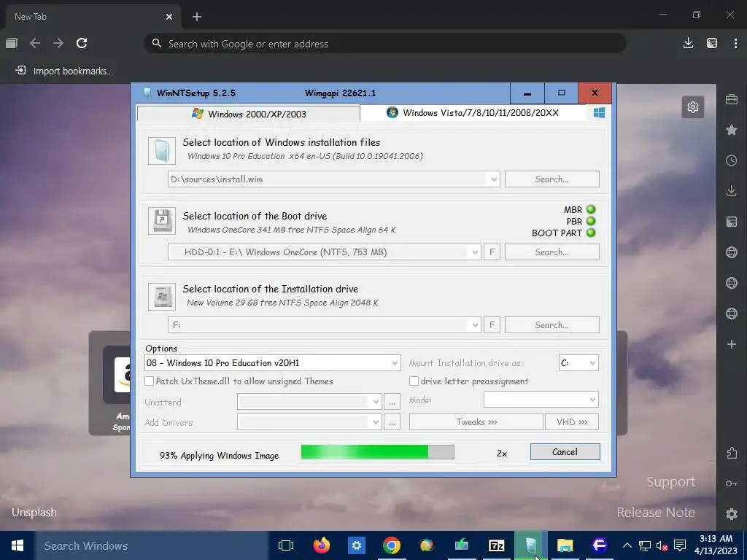Click the installation files location icon
This screenshot has height=560, width=747.
click(162, 150)
